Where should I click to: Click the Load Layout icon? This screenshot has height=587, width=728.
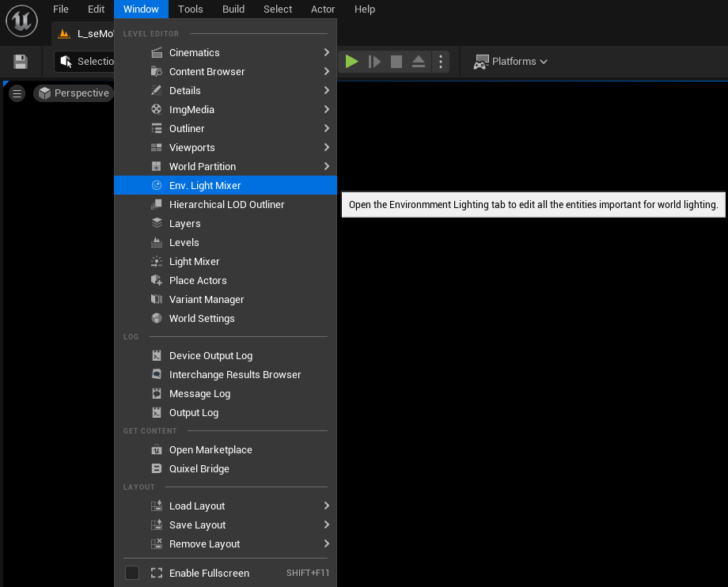coord(157,506)
